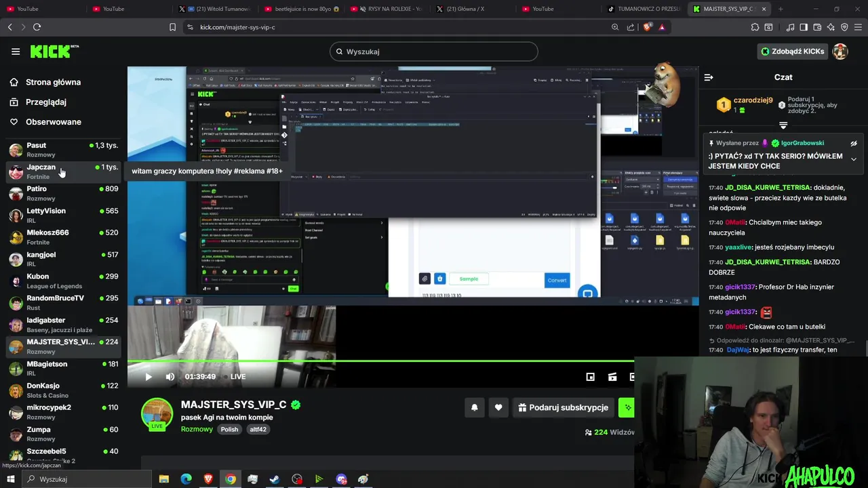Switch to beetlejuice is now 80yo tab
Screen dimensions: 868x488
[302, 9]
